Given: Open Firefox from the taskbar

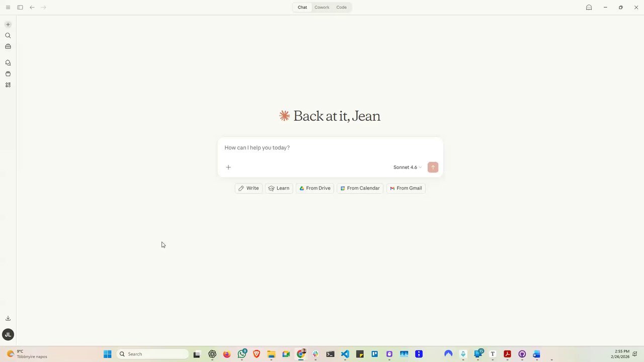Looking at the screenshot, I should [x=227, y=354].
